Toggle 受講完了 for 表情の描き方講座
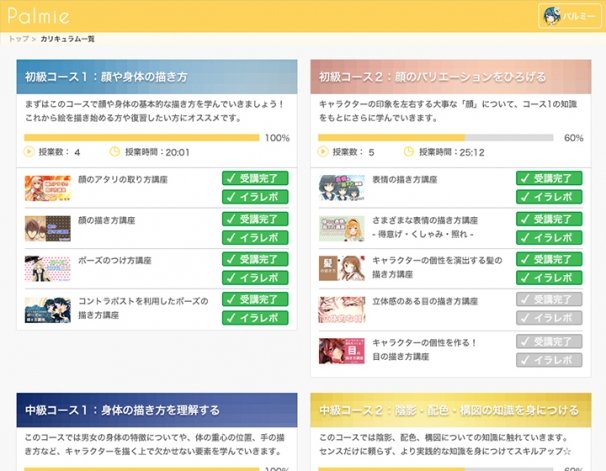 [549, 178]
